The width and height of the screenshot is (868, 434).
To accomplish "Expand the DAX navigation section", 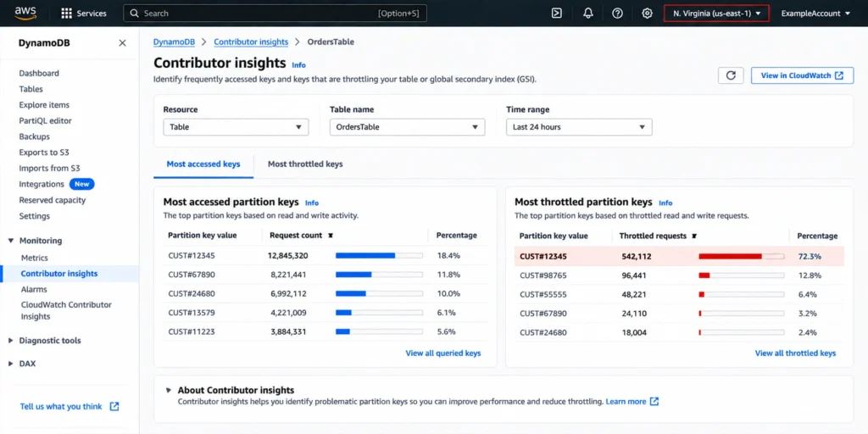I will pos(10,364).
